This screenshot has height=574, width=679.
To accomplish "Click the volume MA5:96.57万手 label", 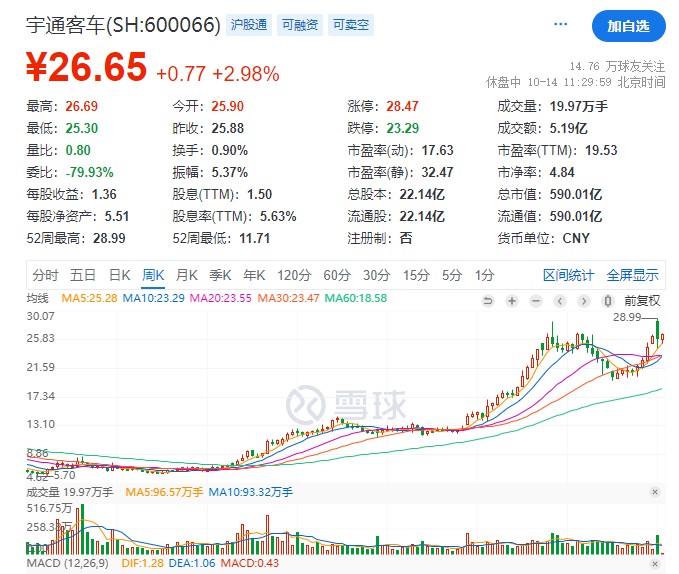I will [x=164, y=492].
